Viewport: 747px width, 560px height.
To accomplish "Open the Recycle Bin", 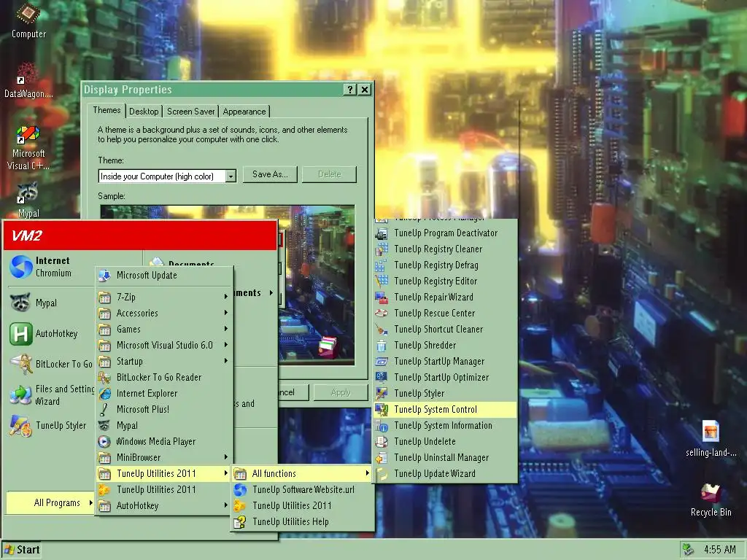I will (711, 500).
